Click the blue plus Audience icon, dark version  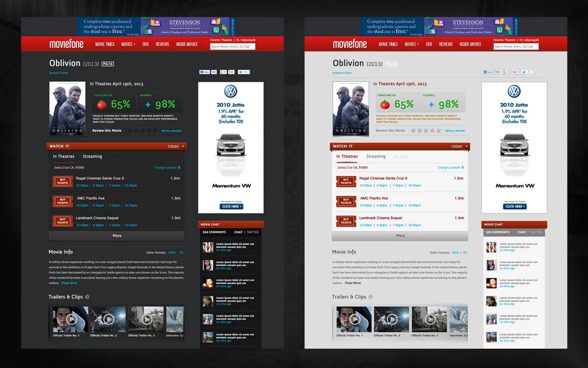point(148,105)
